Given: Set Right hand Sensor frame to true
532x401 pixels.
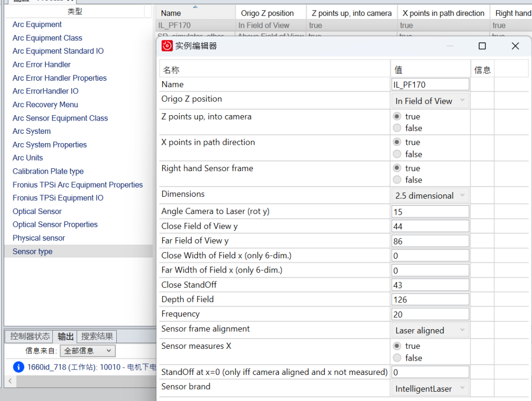Looking at the screenshot, I should [397, 168].
